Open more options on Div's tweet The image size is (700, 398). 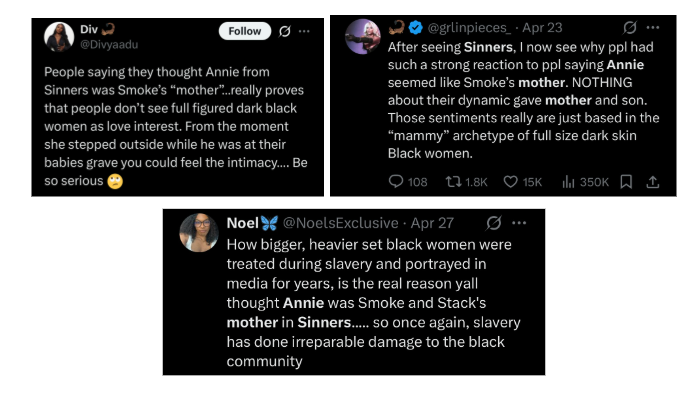pyautogui.click(x=304, y=31)
